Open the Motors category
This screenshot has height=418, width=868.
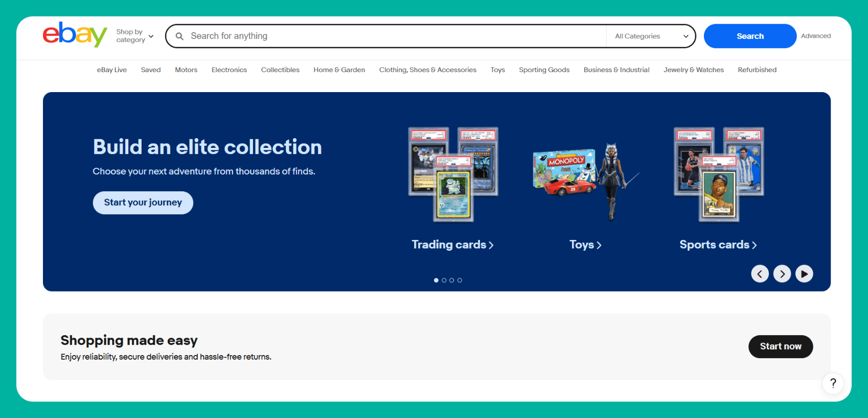(x=186, y=70)
